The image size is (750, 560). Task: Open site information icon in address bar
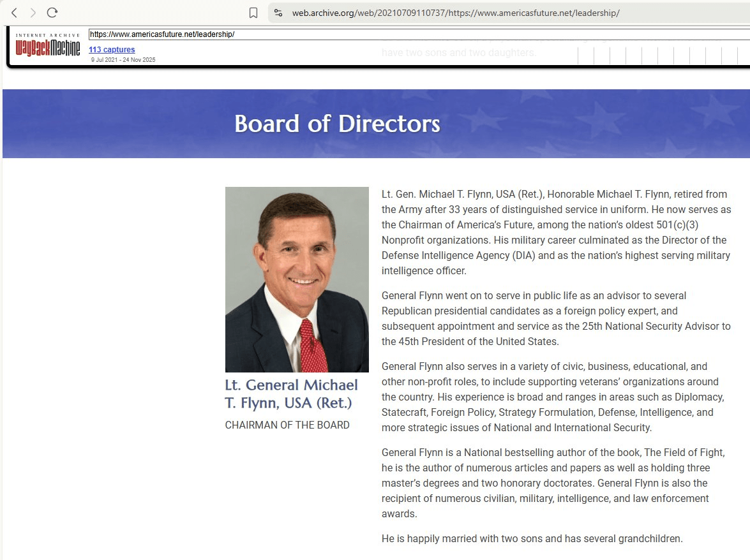pyautogui.click(x=278, y=13)
